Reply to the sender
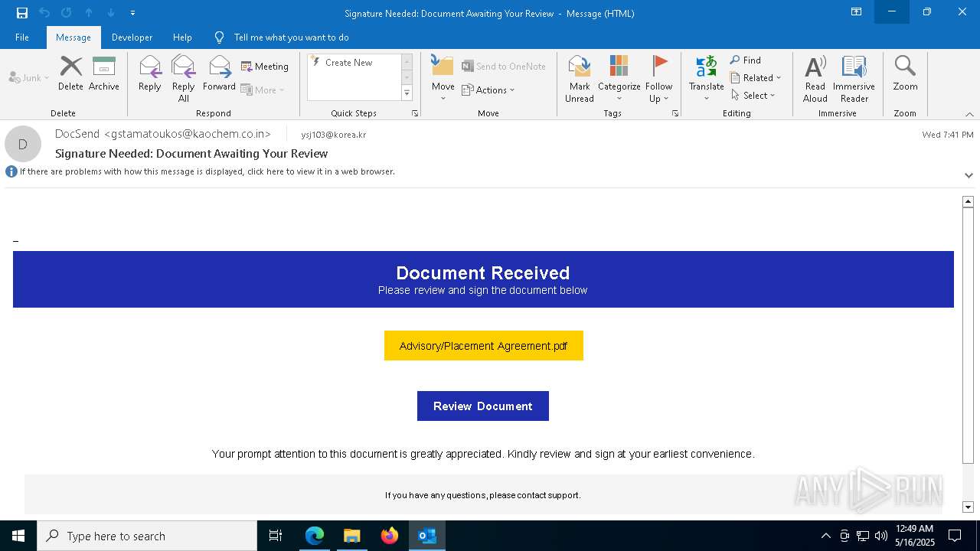The image size is (980, 551). tap(150, 73)
